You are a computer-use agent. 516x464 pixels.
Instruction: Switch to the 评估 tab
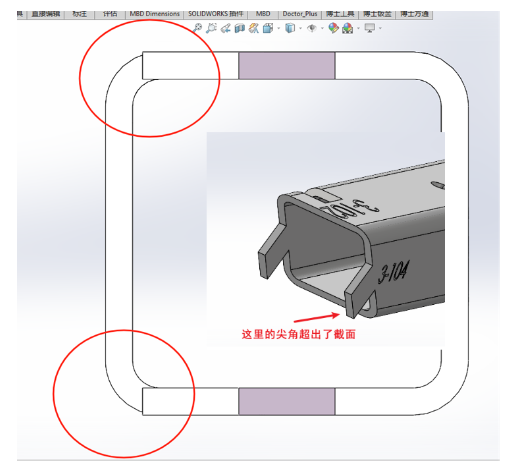click(110, 14)
